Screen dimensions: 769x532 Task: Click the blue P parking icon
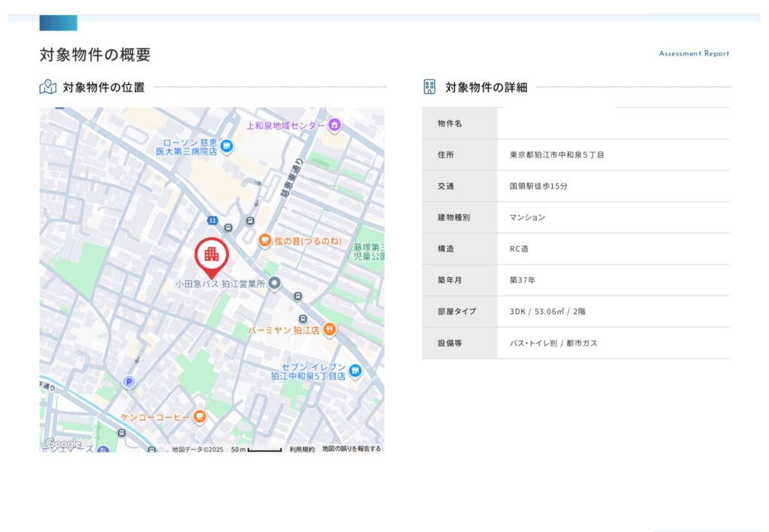(x=128, y=383)
